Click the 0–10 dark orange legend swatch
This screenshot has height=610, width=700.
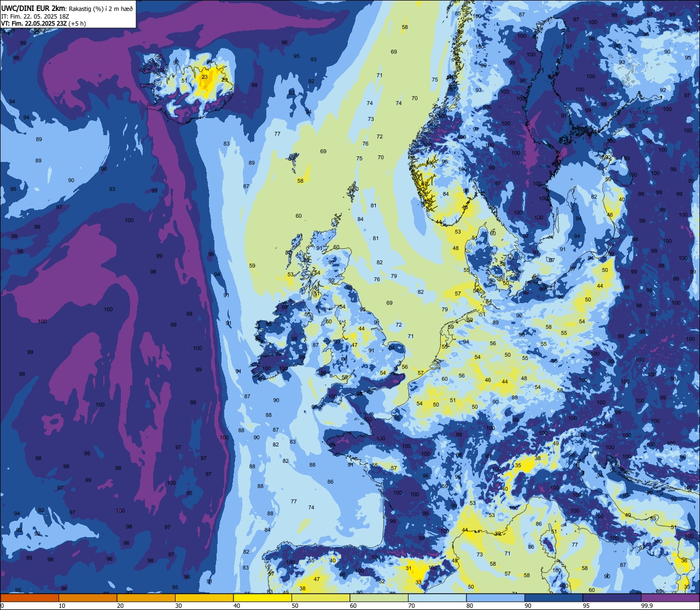tap(30, 598)
